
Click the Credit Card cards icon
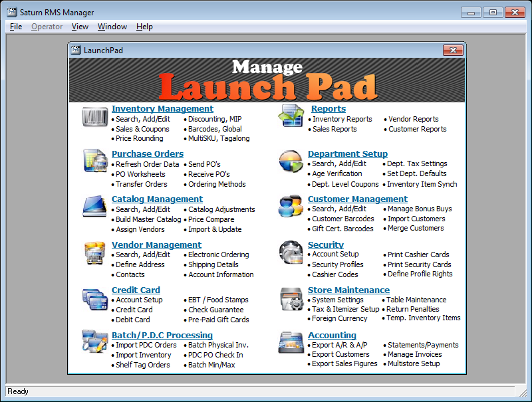tap(94, 299)
